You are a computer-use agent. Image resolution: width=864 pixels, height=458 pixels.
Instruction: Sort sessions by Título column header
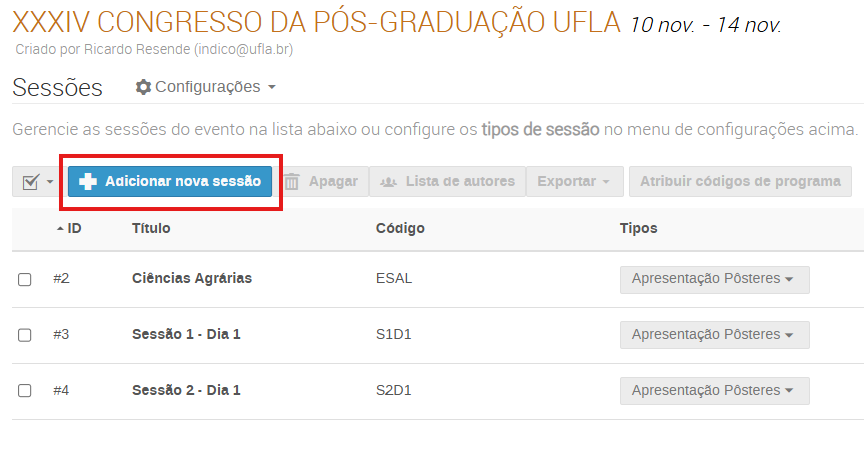(151, 228)
